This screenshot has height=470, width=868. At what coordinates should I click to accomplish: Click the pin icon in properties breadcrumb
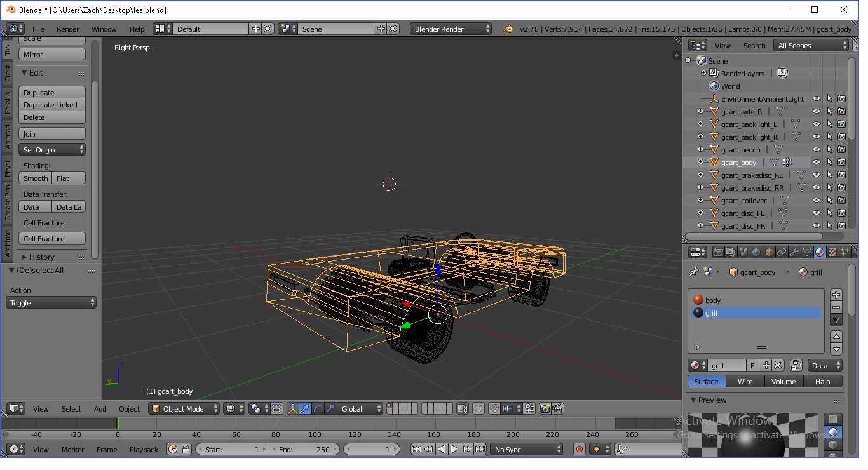(693, 272)
